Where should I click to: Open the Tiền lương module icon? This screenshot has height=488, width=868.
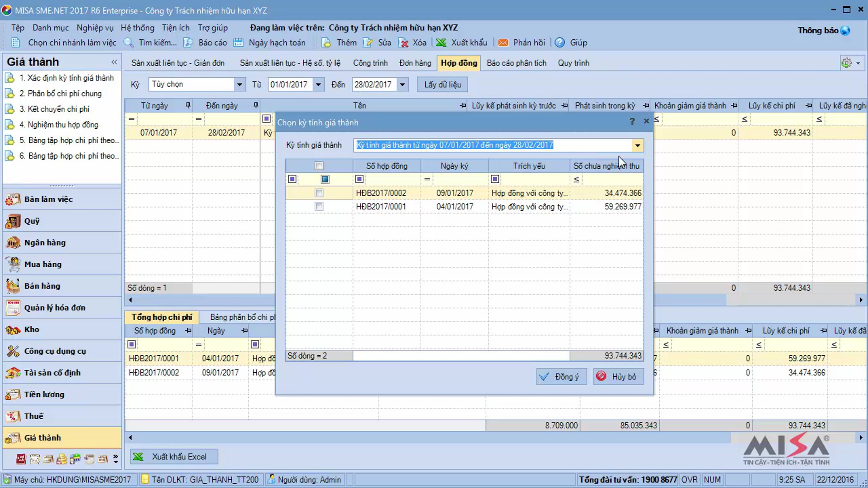click(13, 394)
